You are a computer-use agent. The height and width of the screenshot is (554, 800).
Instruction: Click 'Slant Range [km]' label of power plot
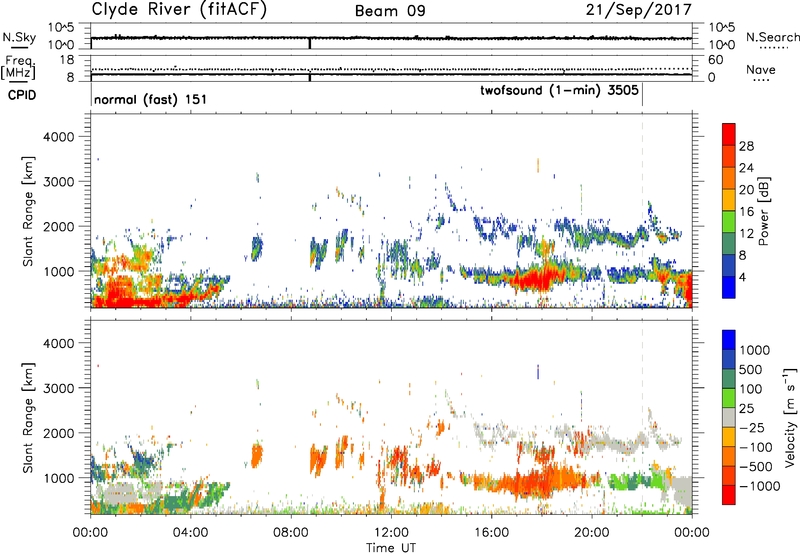(x=28, y=211)
